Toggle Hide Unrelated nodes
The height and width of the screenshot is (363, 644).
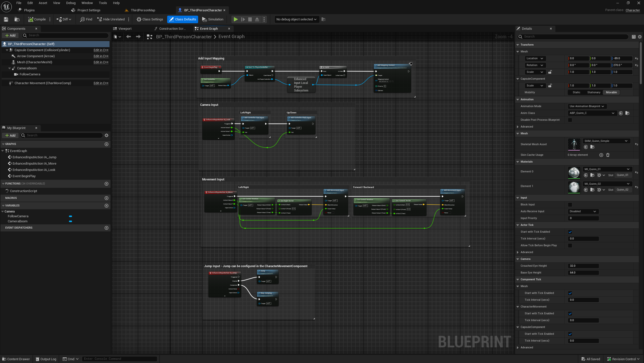(111, 19)
